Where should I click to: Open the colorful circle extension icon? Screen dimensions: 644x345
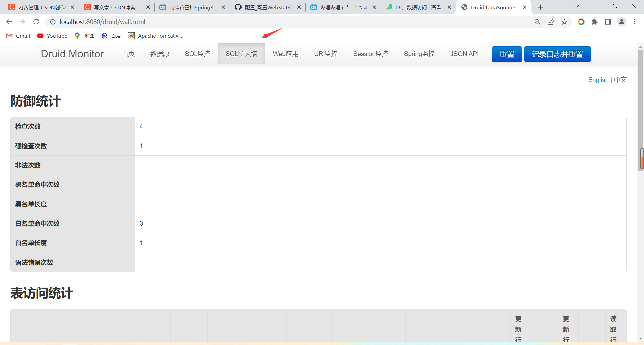point(581,22)
